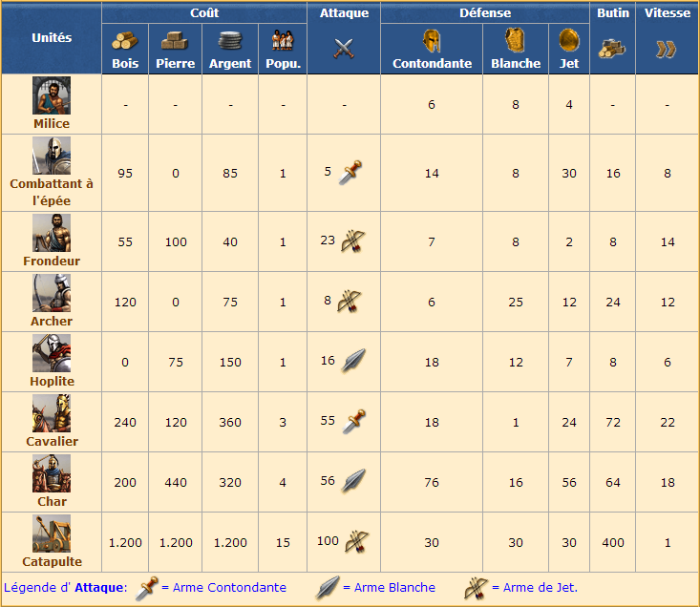Click the Attaque link in the legend

click(x=99, y=588)
